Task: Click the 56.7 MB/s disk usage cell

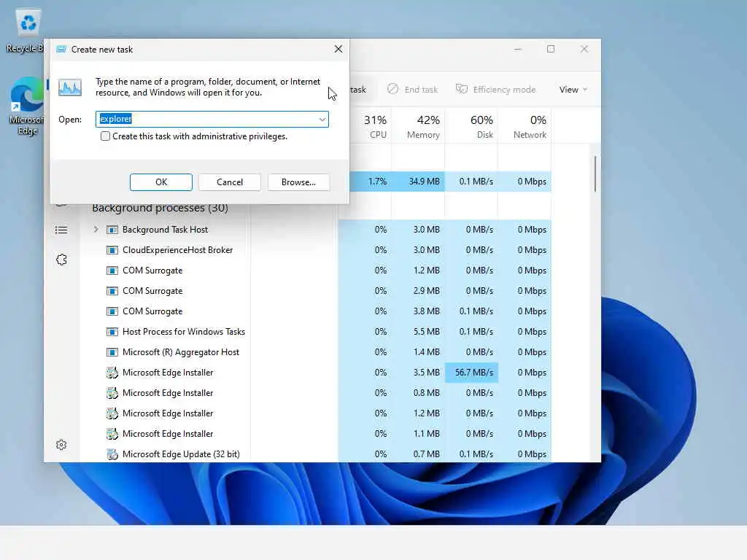Action: click(x=472, y=373)
